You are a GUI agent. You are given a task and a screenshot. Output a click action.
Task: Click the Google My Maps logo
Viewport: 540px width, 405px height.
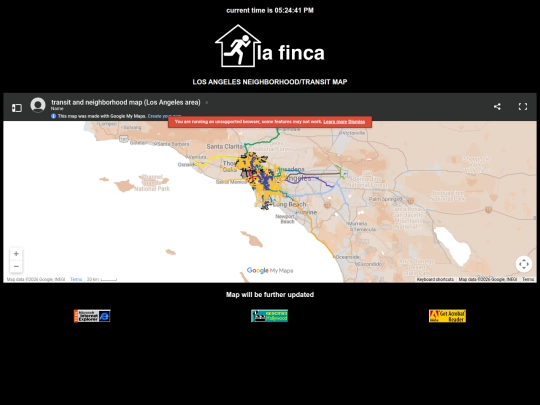pyautogui.click(x=270, y=271)
